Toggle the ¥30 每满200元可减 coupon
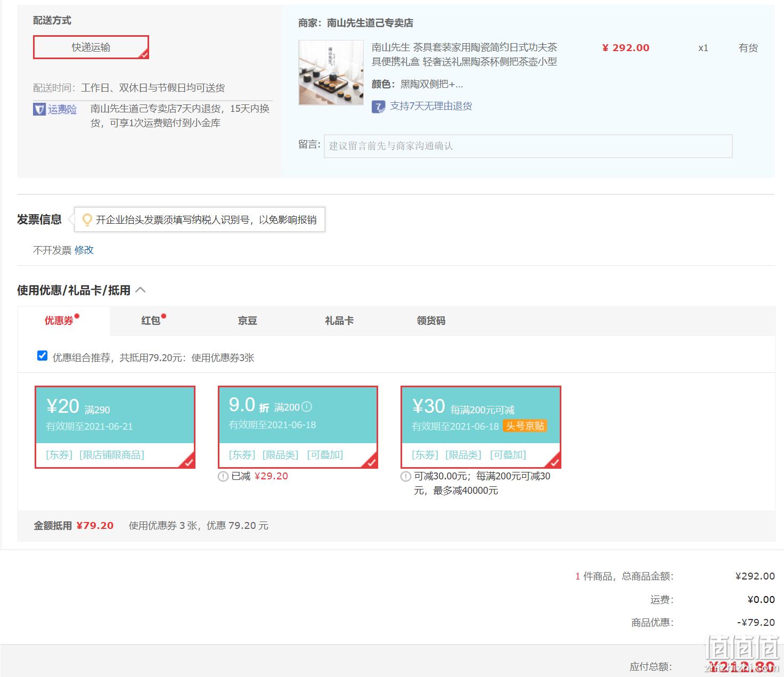The image size is (784, 677). click(x=481, y=427)
